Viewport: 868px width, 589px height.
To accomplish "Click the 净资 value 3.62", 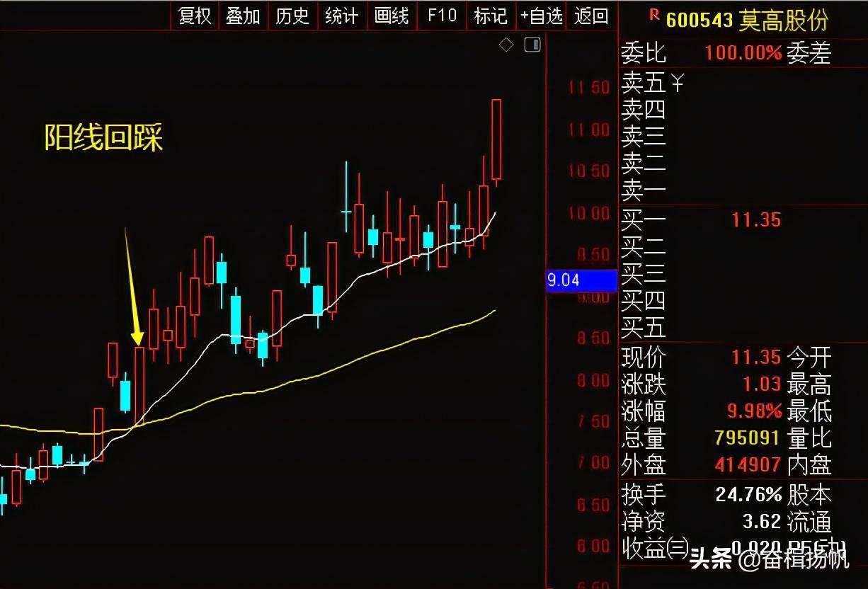I will (x=762, y=522).
